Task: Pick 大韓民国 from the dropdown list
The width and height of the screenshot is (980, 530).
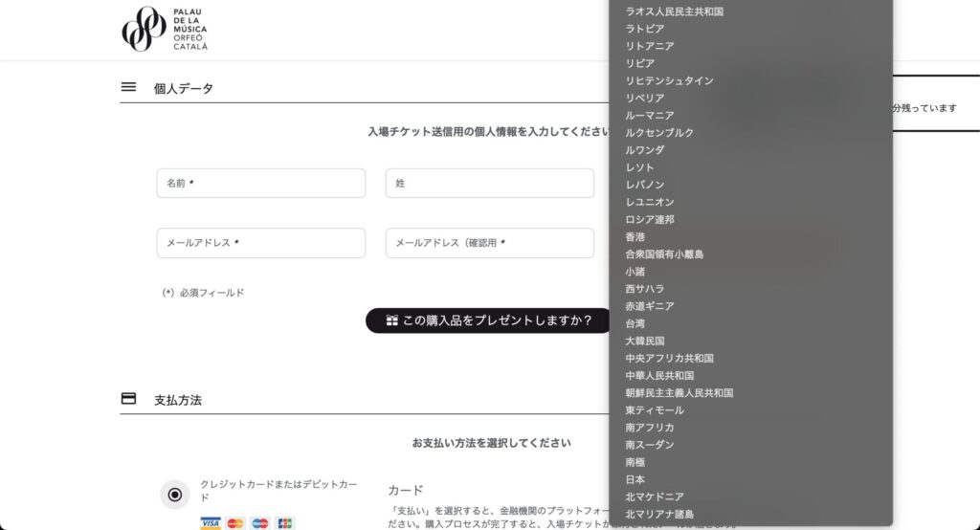Action: click(645, 341)
